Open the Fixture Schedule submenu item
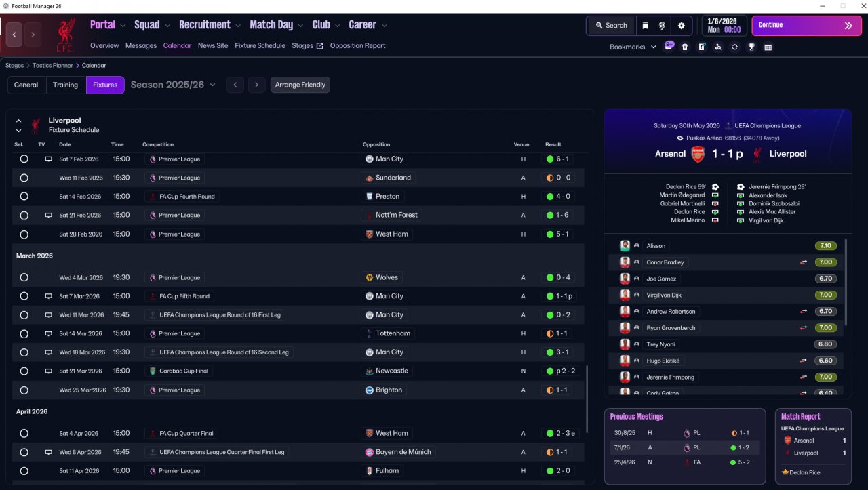Screen dimensions: 868x490 [260, 46]
